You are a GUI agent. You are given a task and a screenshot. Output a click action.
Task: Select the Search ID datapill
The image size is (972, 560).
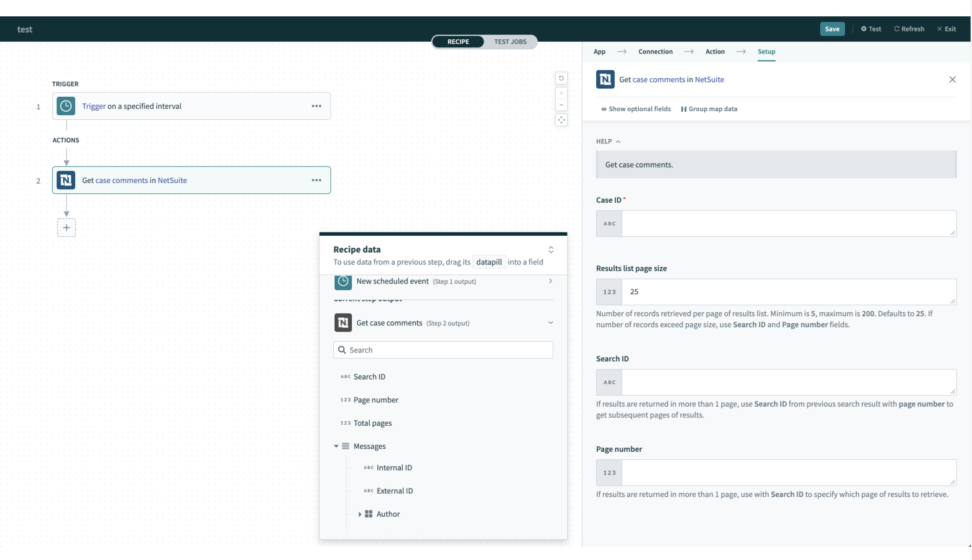point(370,377)
